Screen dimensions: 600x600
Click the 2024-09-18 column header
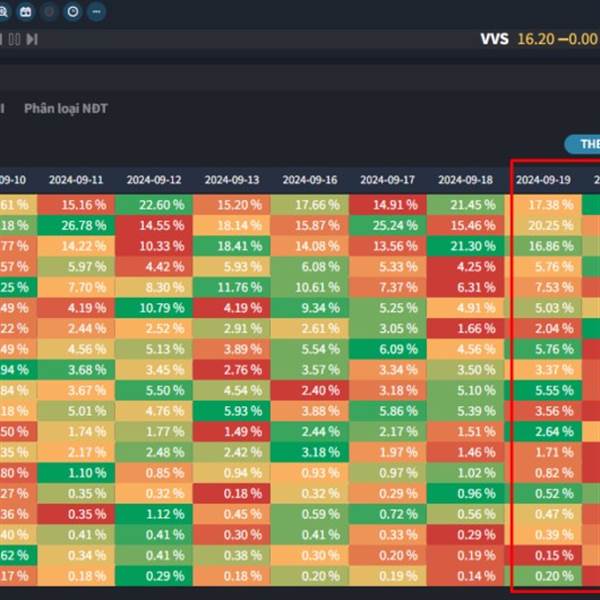[x=465, y=180]
